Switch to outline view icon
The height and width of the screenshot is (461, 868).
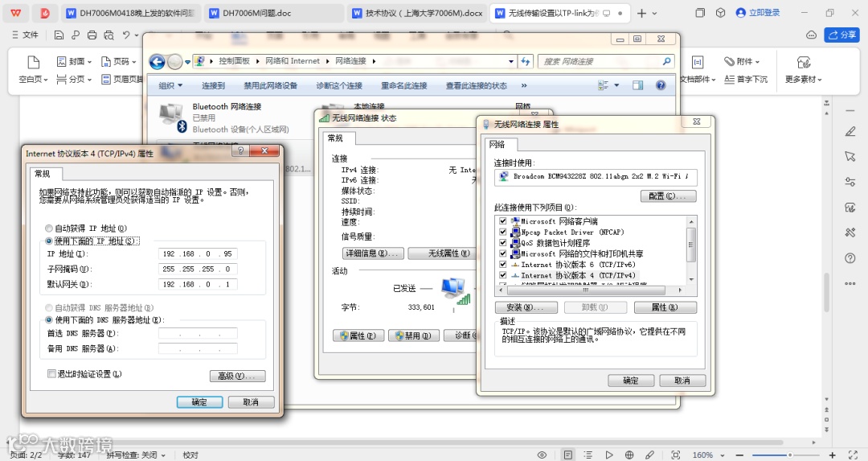588,455
